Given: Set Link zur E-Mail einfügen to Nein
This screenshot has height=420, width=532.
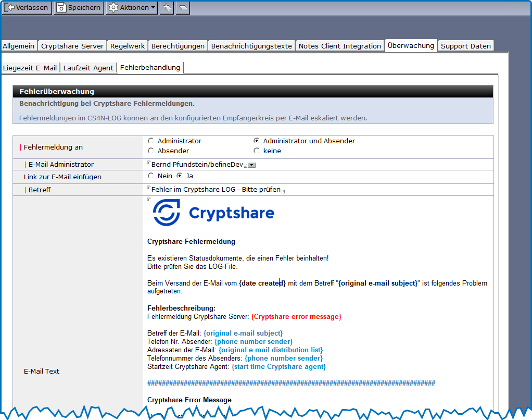Looking at the screenshot, I should coord(151,176).
